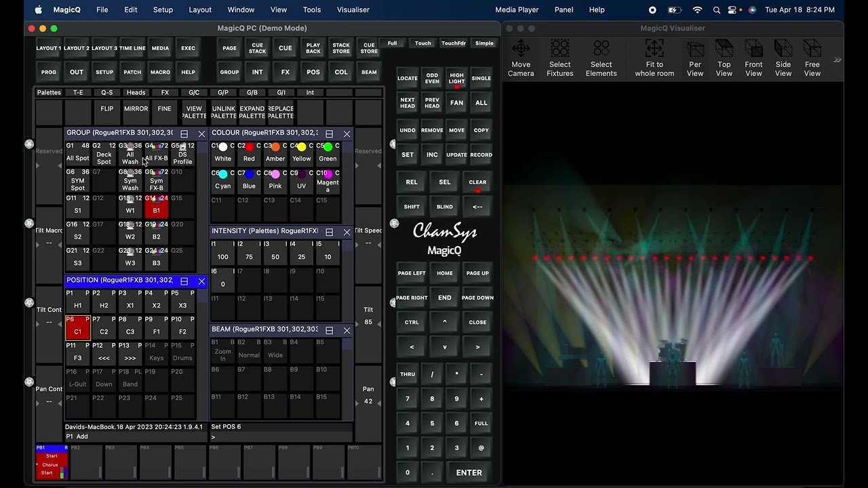
Task: Click PB1 playback Chorus
Action: pos(52,462)
